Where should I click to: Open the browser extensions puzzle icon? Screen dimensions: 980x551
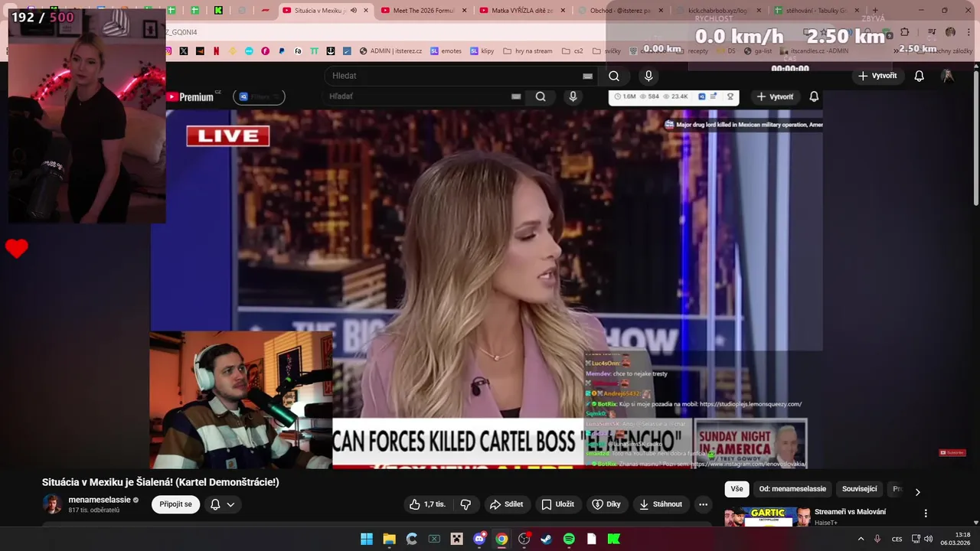coord(905,32)
